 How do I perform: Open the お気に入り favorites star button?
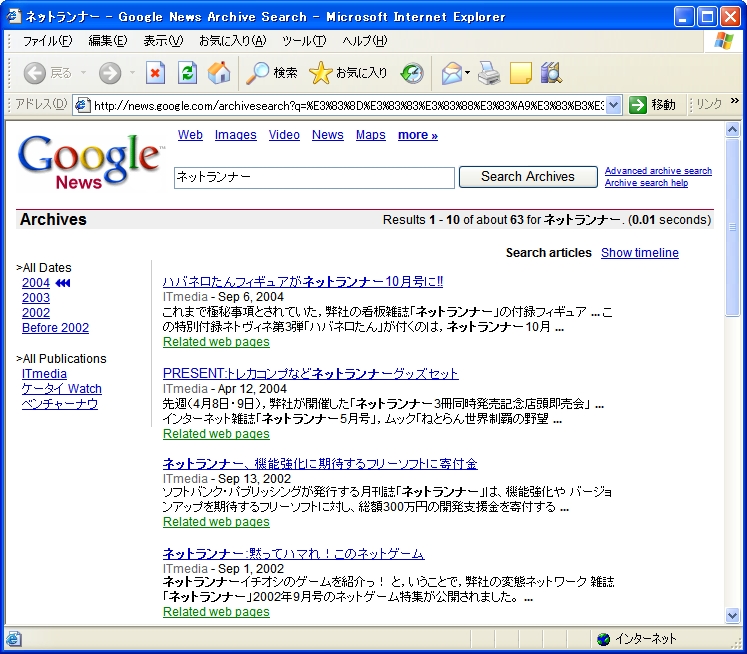tap(348, 73)
